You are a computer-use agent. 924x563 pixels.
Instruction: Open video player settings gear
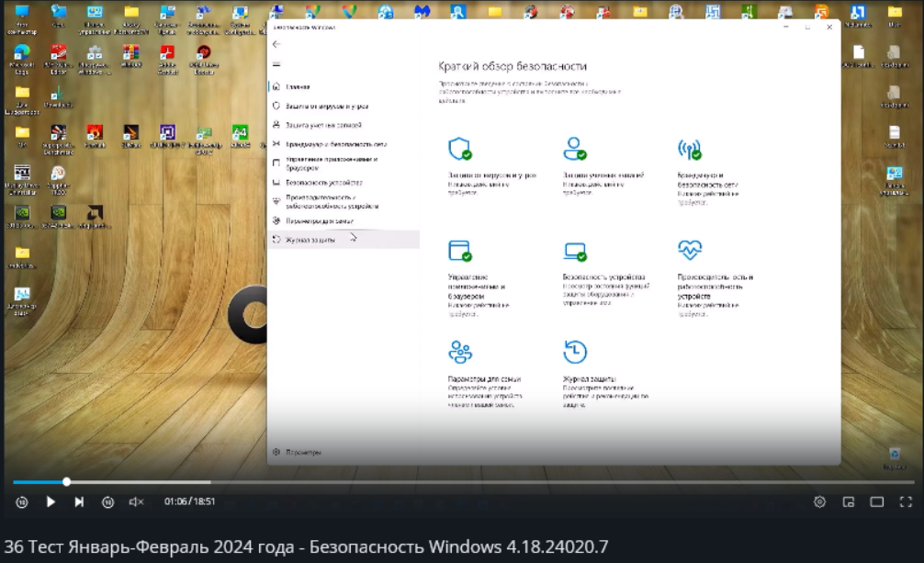(819, 501)
